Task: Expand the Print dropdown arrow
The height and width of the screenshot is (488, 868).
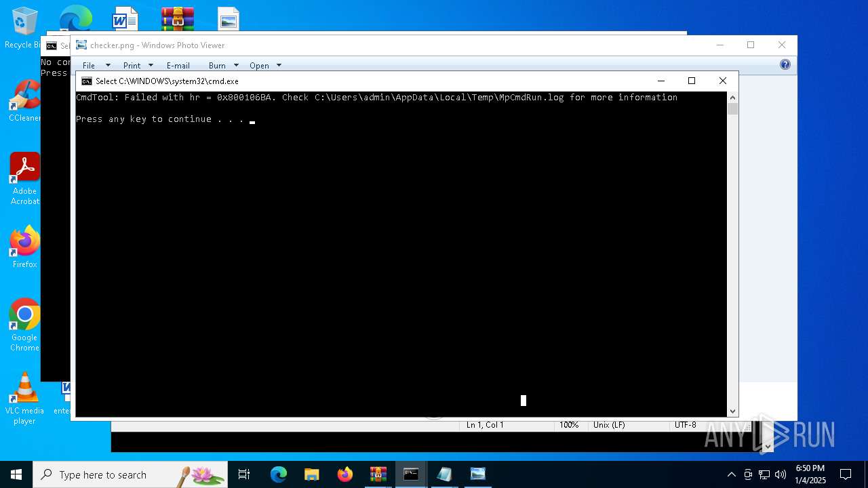Action: coord(151,65)
